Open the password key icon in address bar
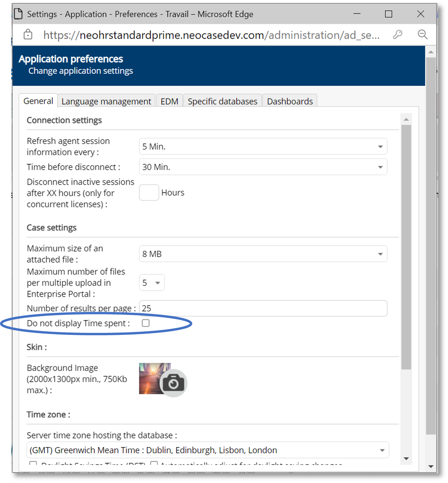448x483 pixels. click(x=397, y=35)
